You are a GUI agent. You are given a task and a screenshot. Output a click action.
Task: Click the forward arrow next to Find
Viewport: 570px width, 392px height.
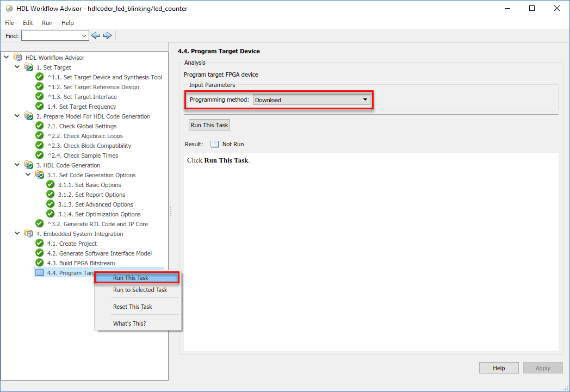(x=107, y=35)
